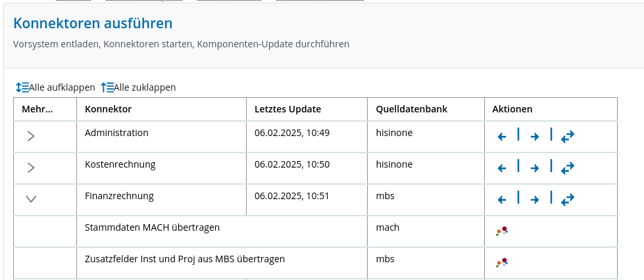Click the Letztes Update column header

pyautogui.click(x=288, y=109)
